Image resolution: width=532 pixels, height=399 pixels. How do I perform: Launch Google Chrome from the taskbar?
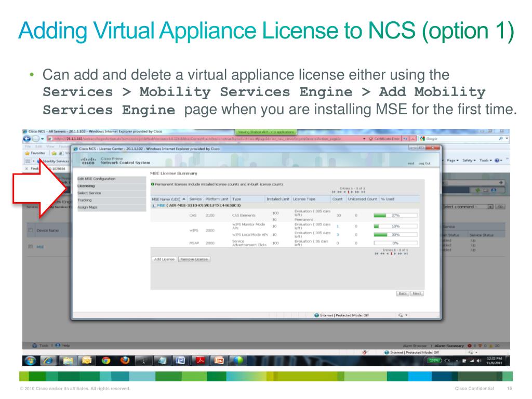pyautogui.click(x=104, y=360)
